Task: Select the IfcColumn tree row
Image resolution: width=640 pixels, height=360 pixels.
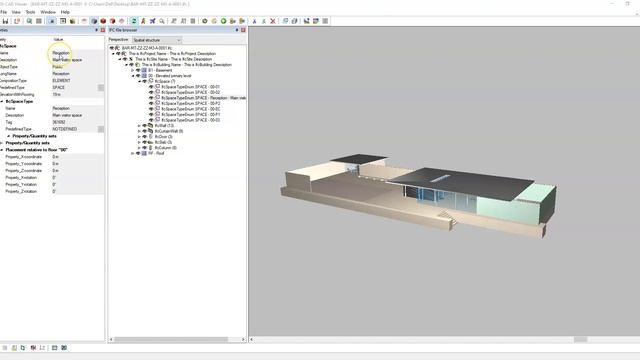Action: [166, 148]
